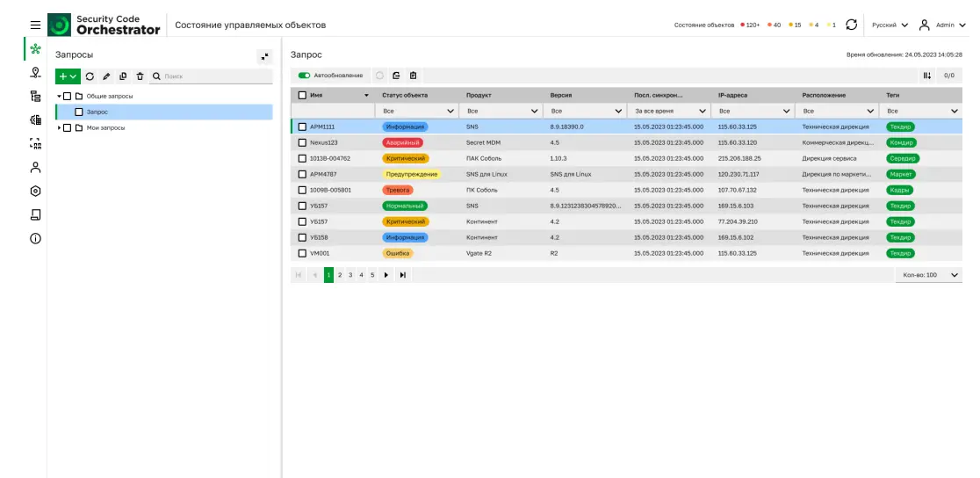980x478 pixels.
Task: Open the Русский language selector
Action: click(x=890, y=25)
